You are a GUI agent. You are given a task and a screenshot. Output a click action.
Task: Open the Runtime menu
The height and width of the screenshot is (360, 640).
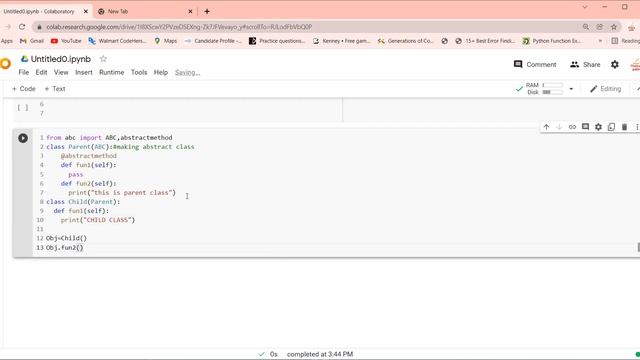111,72
